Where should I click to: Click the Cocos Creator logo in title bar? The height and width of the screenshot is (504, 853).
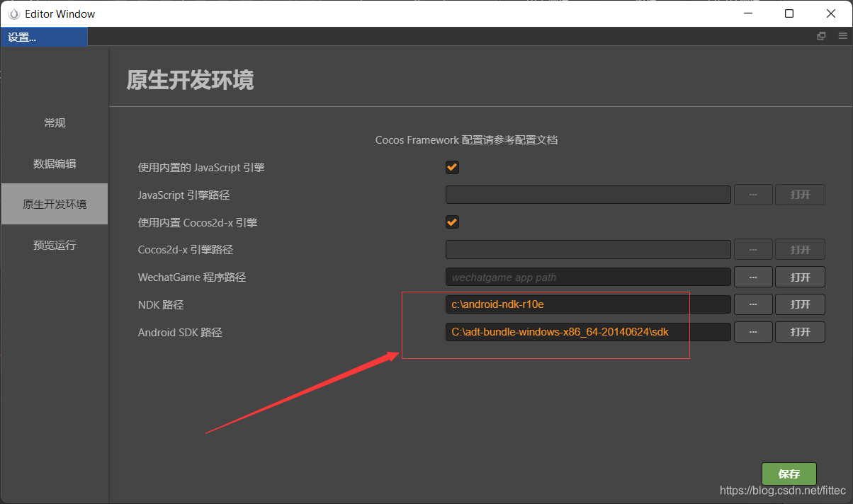(x=13, y=13)
